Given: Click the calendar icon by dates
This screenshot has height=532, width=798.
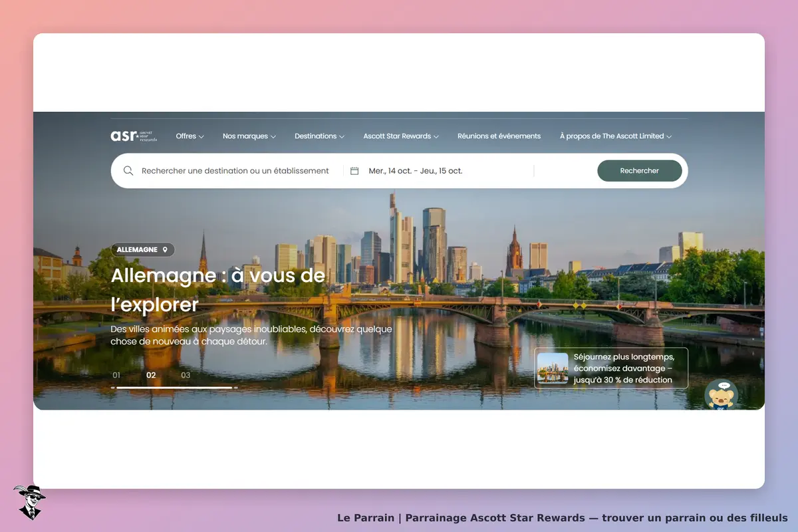Looking at the screenshot, I should (354, 171).
